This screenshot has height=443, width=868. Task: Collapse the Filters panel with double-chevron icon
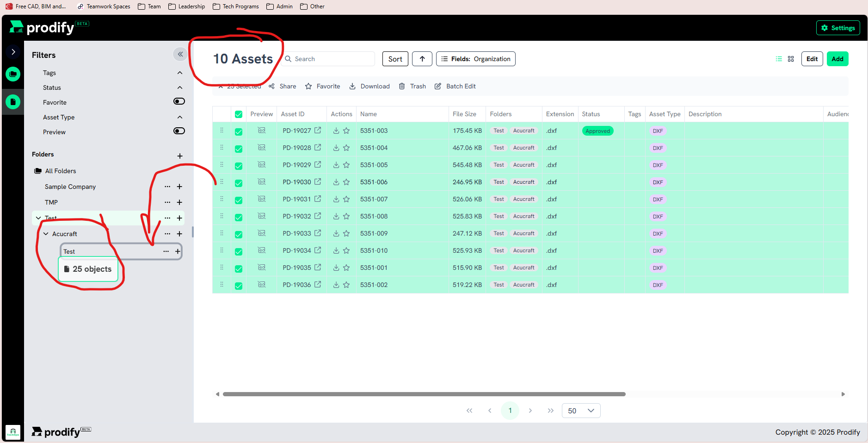[x=180, y=54]
